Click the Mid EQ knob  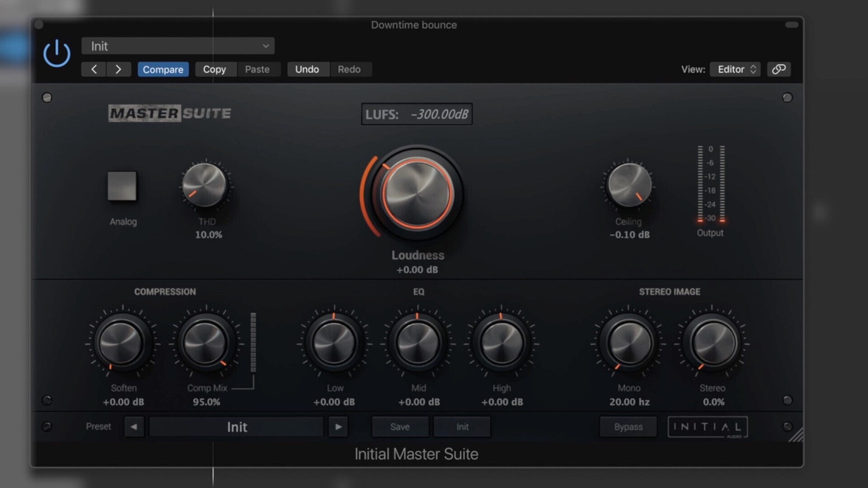coord(418,343)
